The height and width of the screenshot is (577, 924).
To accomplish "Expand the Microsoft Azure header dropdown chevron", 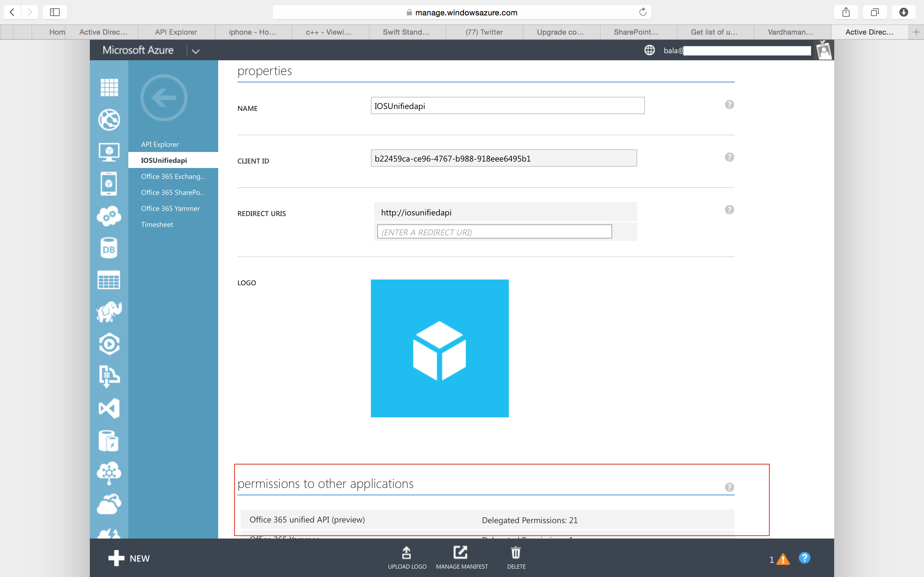I will click(x=195, y=51).
